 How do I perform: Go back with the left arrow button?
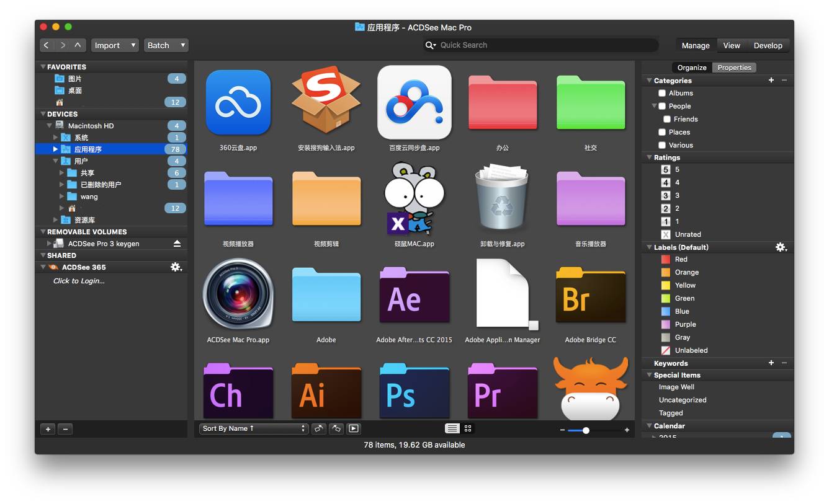(x=47, y=45)
